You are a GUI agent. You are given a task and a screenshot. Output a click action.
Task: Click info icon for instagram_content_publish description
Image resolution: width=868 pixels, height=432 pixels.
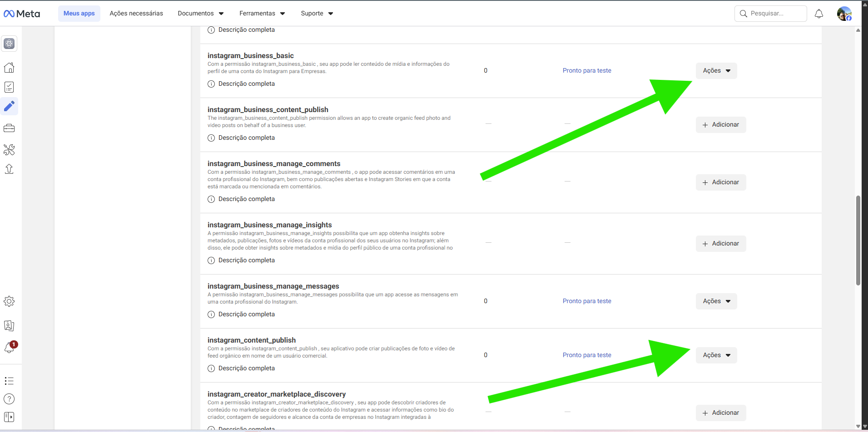point(211,368)
